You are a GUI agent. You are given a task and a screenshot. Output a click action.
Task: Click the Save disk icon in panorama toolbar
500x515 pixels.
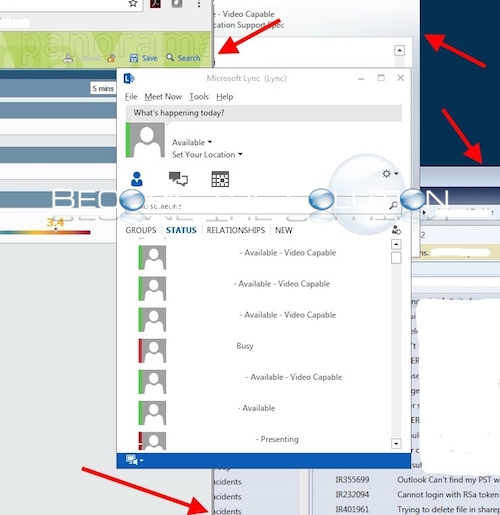click(134, 58)
